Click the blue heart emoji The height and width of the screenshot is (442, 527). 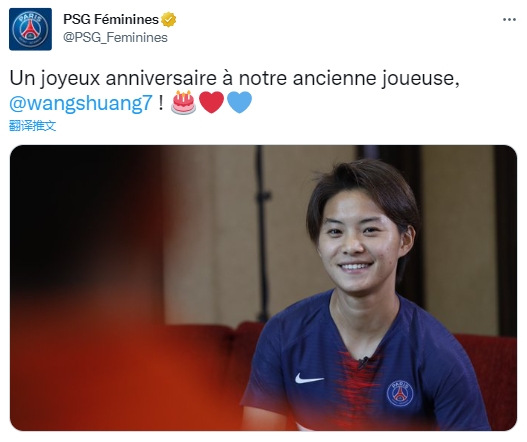(239, 102)
